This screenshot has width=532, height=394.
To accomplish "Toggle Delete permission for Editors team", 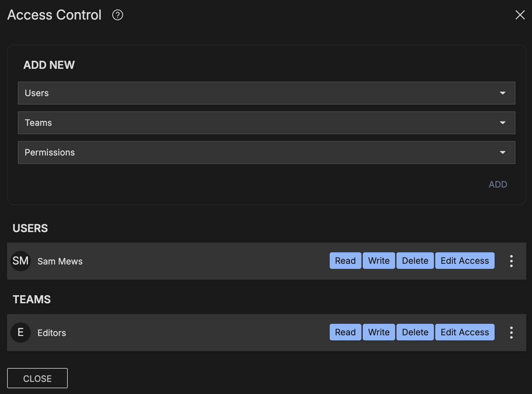I will point(415,332).
